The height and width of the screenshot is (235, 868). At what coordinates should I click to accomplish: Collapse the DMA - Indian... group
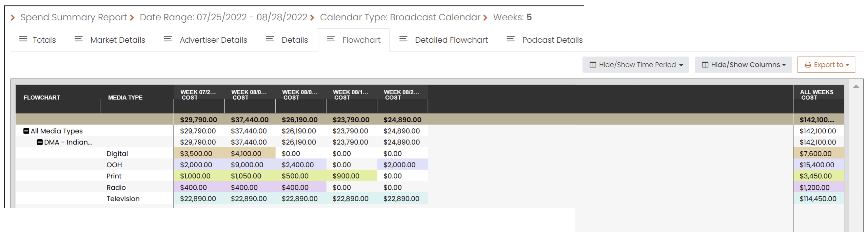[40, 142]
